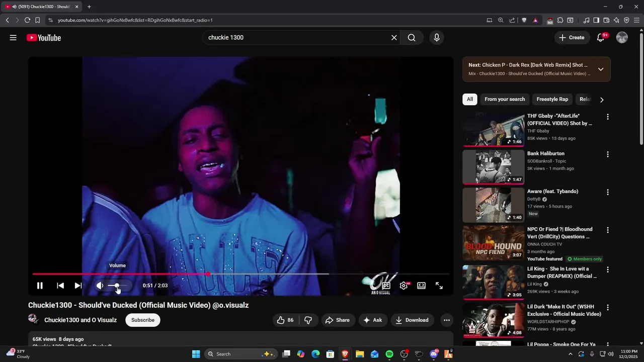644x362 pixels.
Task: Skip to previous video in player
Action: click(x=60, y=286)
